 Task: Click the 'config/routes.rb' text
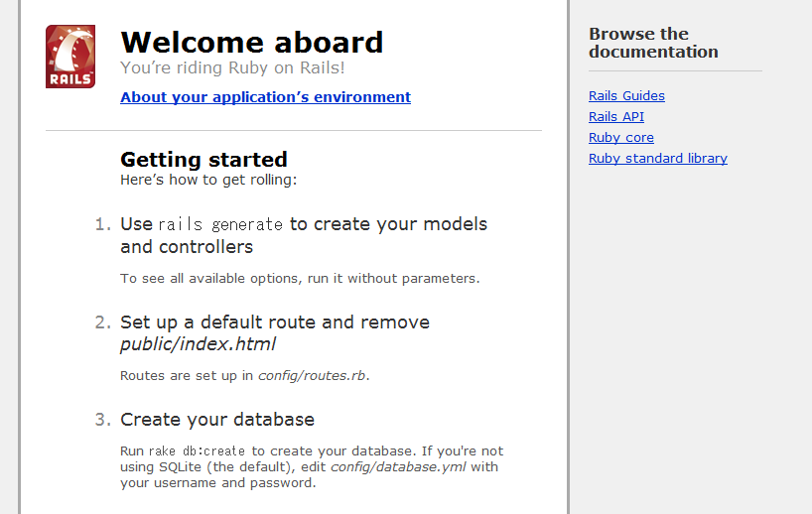point(312,375)
